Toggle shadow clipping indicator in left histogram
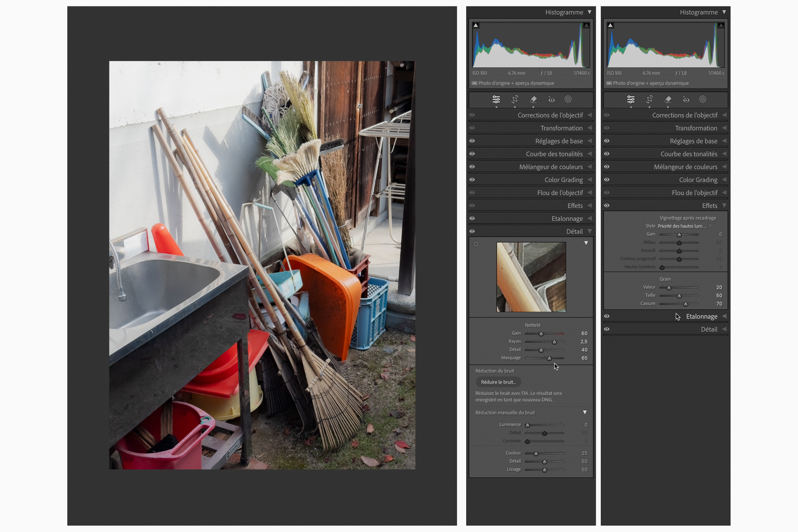Screen dimensions: 798x532 pyautogui.click(x=476, y=25)
